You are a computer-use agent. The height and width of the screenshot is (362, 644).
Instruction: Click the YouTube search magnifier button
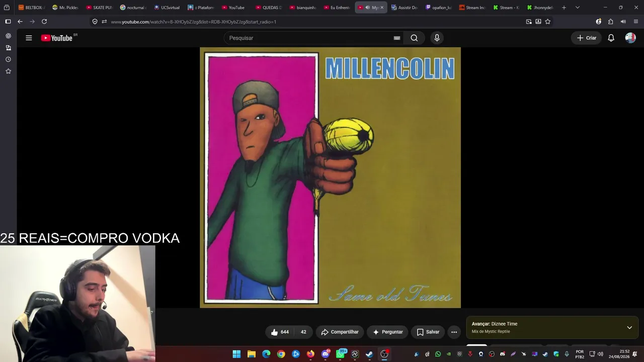pyautogui.click(x=414, y=38)
